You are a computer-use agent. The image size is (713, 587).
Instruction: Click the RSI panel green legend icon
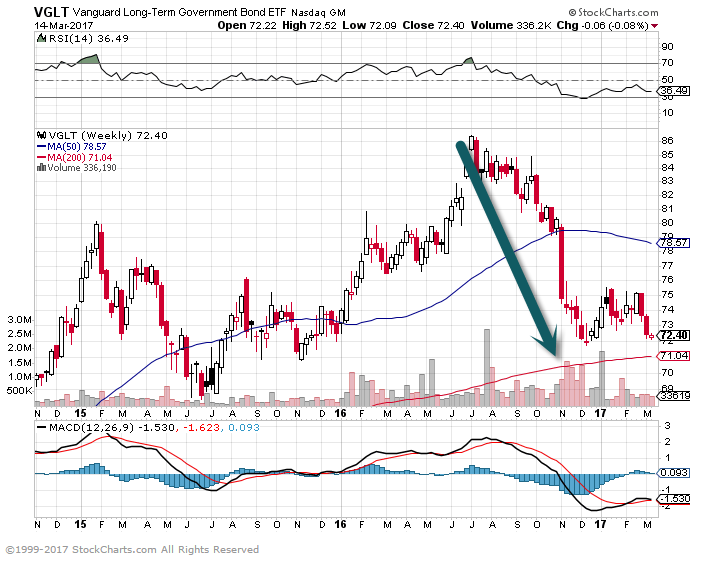coord(41,38)
